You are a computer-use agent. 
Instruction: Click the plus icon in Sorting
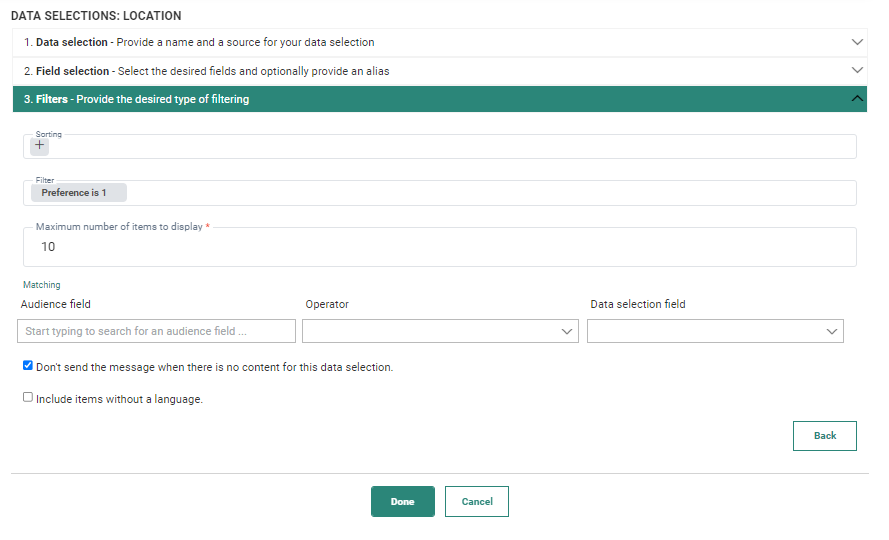[40, 145]
